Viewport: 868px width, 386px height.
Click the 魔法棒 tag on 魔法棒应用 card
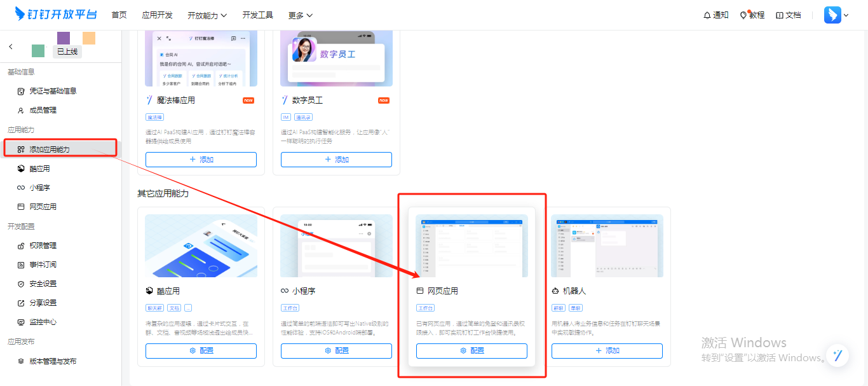click(x=155, y=118)
